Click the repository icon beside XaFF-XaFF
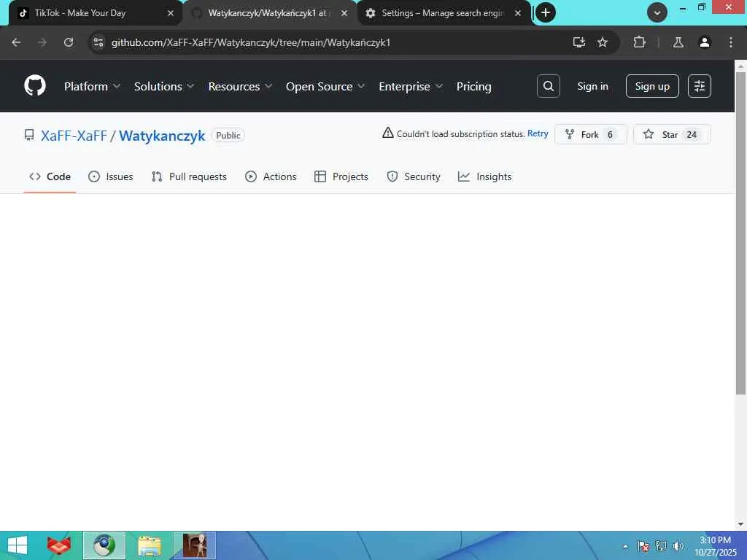The image size is (747, 560). point(29,135)
